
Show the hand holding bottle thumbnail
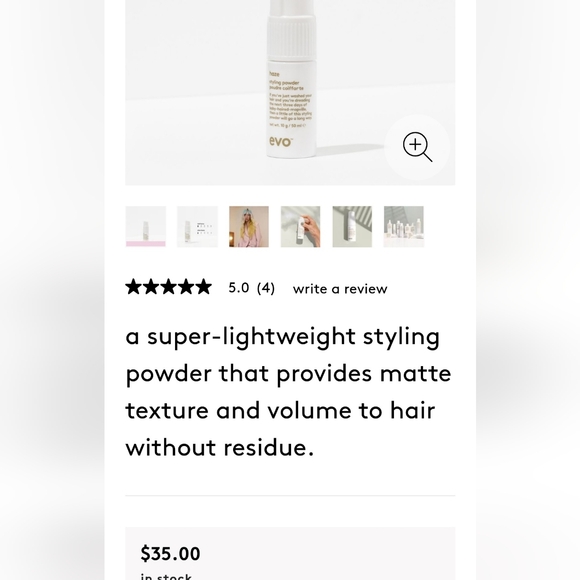click(300, 226)
